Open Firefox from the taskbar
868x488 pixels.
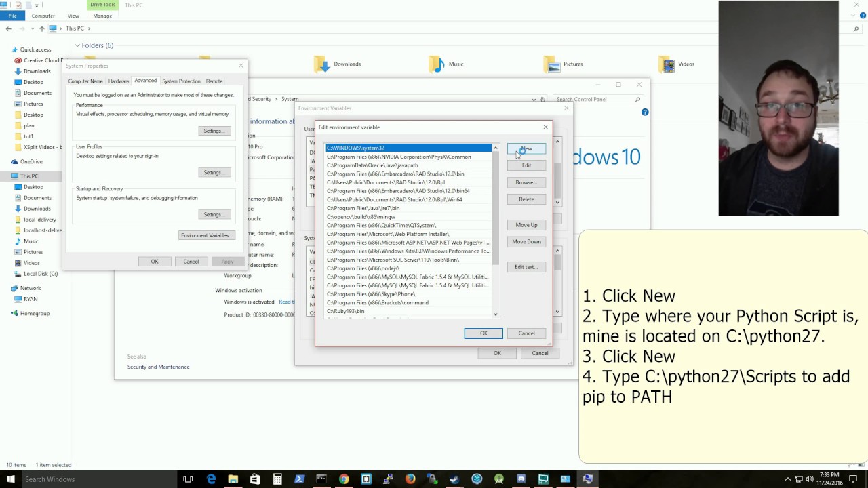pos(410,479)
